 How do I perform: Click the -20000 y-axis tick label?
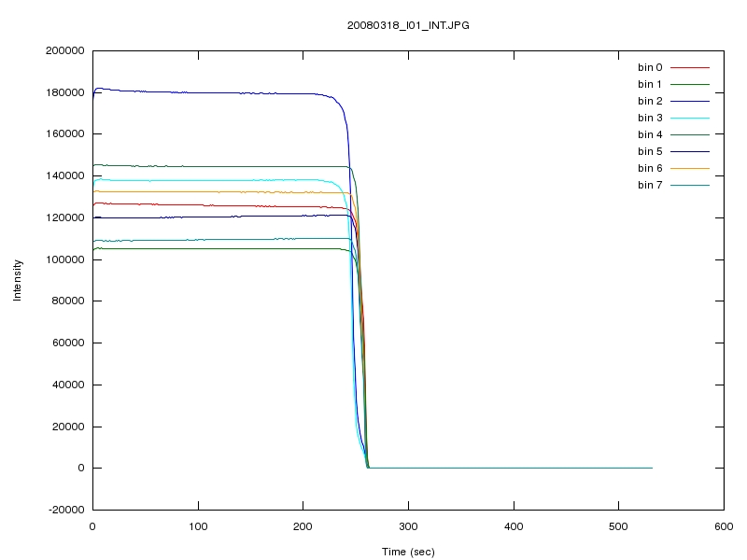[x=66, y=510]
